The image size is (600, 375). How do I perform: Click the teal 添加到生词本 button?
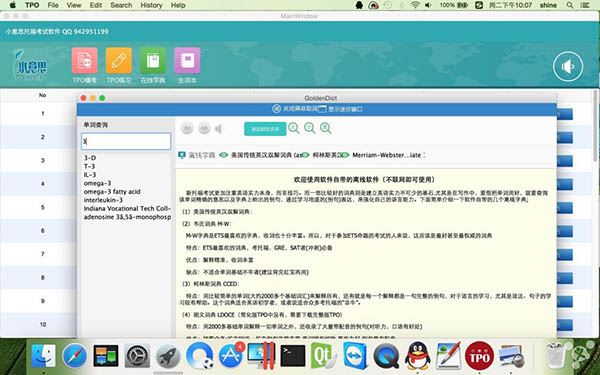[265, 129]
